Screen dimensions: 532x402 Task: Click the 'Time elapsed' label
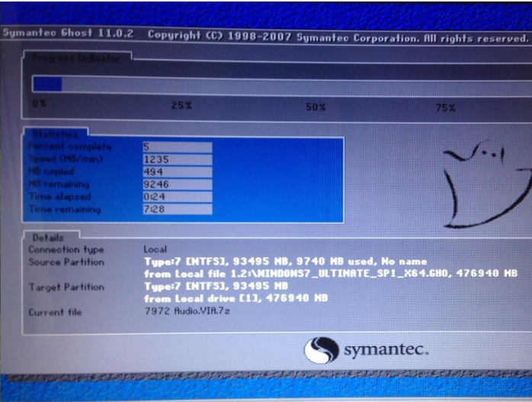(59, 197)
